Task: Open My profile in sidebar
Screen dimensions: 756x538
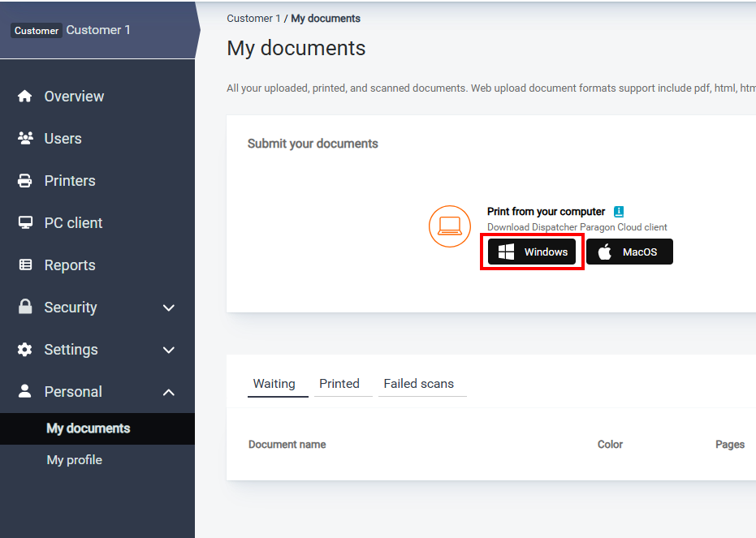Action: 75,460
